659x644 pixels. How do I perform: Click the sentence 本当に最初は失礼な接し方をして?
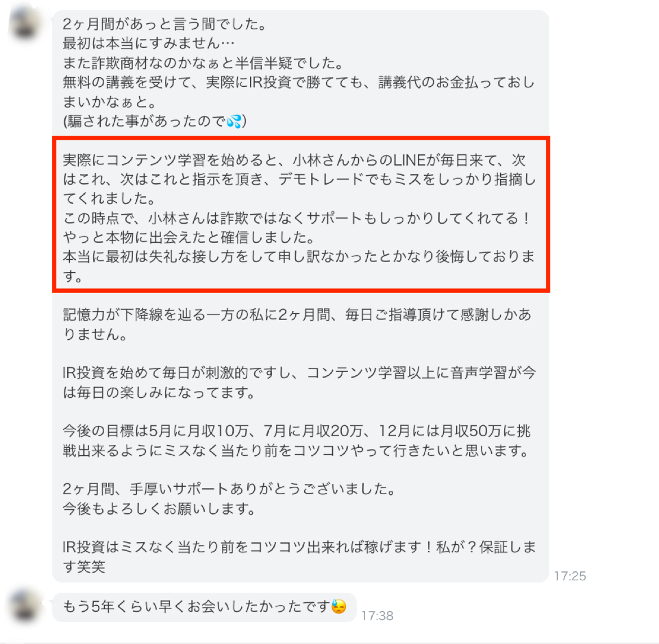pyautogui.click(x=299, y=266)
